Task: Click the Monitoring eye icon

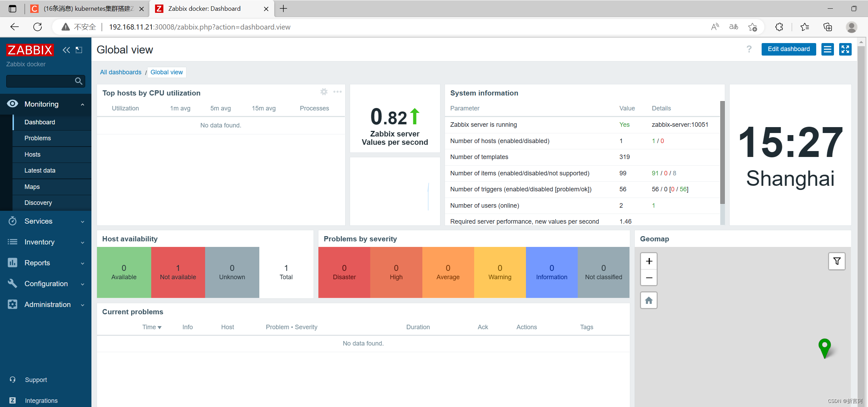Action: [13, 104]
